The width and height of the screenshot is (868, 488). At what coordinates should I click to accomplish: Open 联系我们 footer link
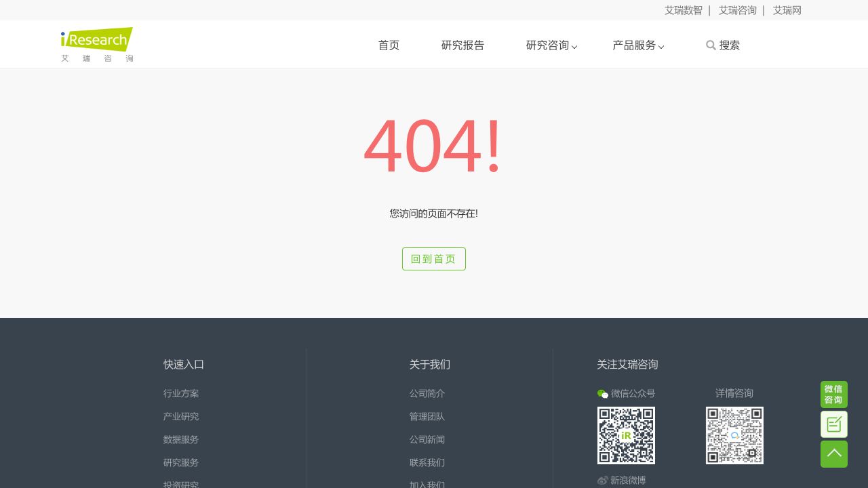(x=427, y=463)
